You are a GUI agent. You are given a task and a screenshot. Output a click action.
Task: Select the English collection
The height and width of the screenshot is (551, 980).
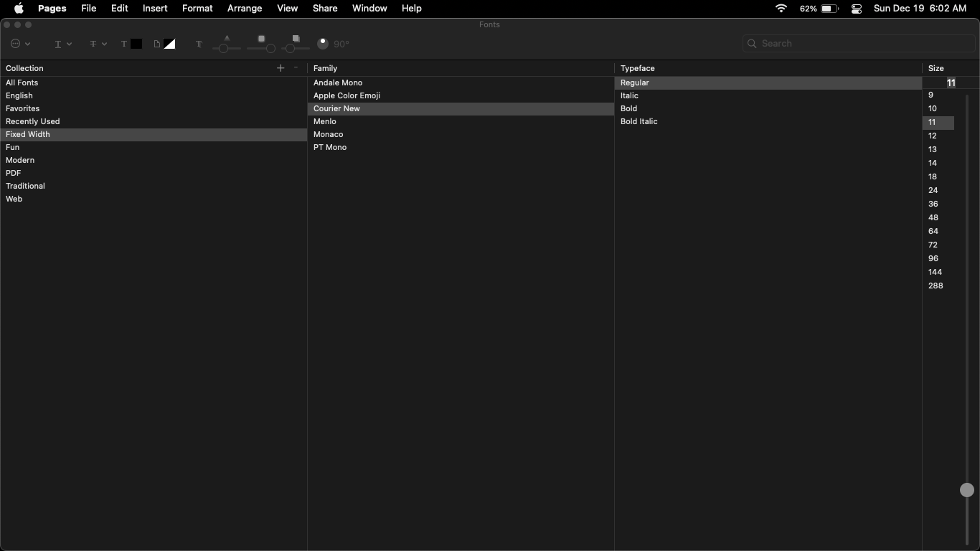(154, 96)
